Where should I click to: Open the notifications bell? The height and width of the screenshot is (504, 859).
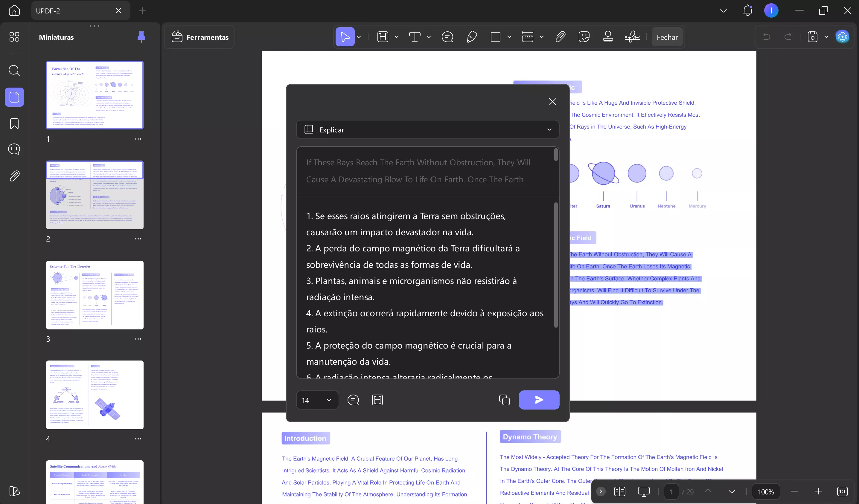tap(747, 10)
